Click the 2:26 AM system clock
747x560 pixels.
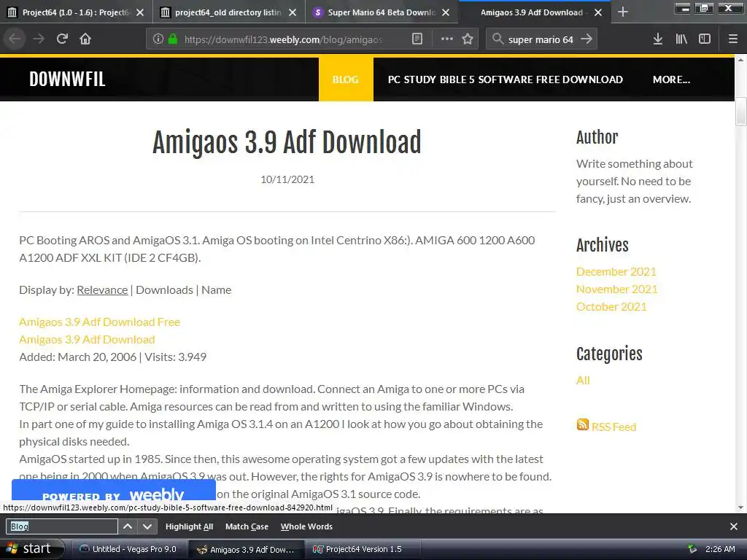pyautogui.click(x=720, y=549)
